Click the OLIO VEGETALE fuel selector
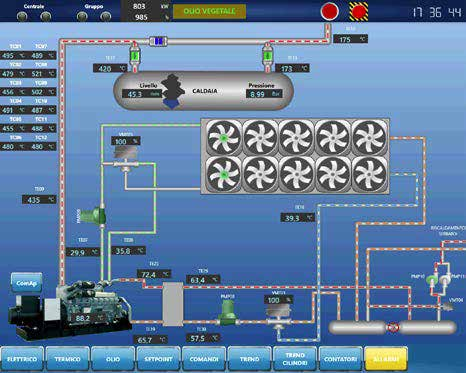The width and height of the screenshot is (466, 373). 209,11
